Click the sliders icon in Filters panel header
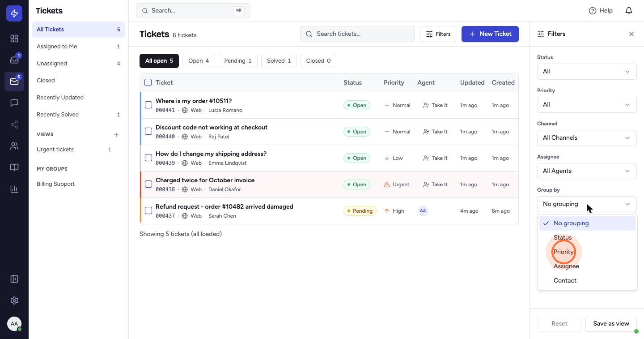644x339 pixels. [x=541, y=34]
